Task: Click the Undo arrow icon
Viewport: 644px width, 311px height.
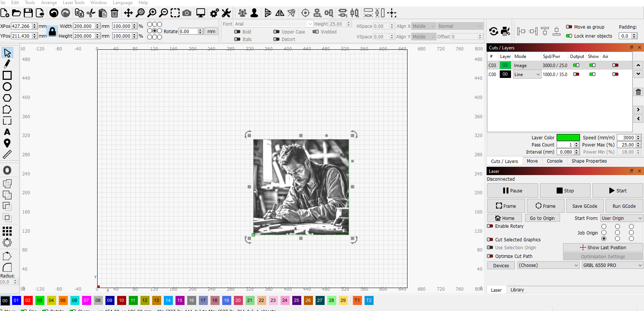Action: point(54,13)
